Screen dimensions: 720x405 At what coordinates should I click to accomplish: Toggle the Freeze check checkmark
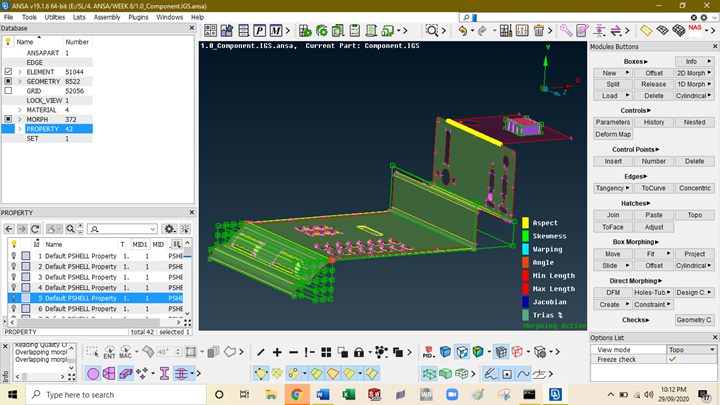coord(672,360)
